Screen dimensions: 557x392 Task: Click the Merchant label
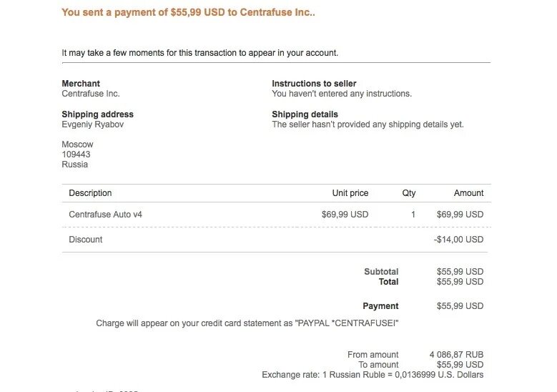pos(81,84)
